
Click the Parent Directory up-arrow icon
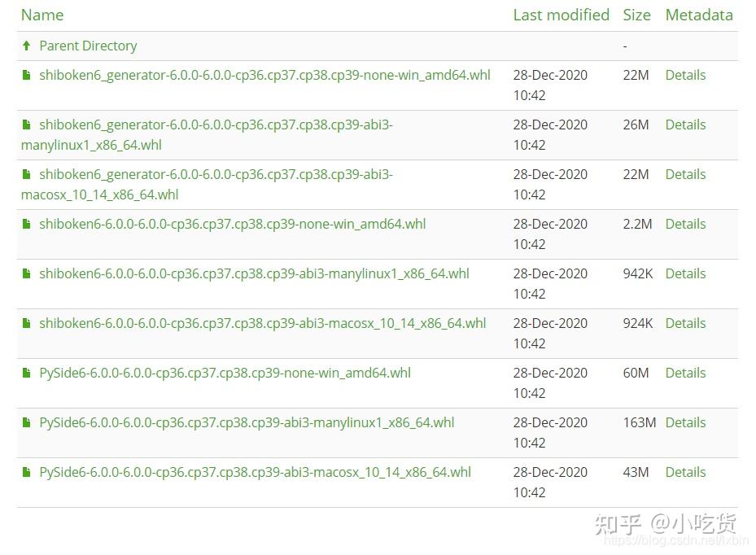(27, 46)
